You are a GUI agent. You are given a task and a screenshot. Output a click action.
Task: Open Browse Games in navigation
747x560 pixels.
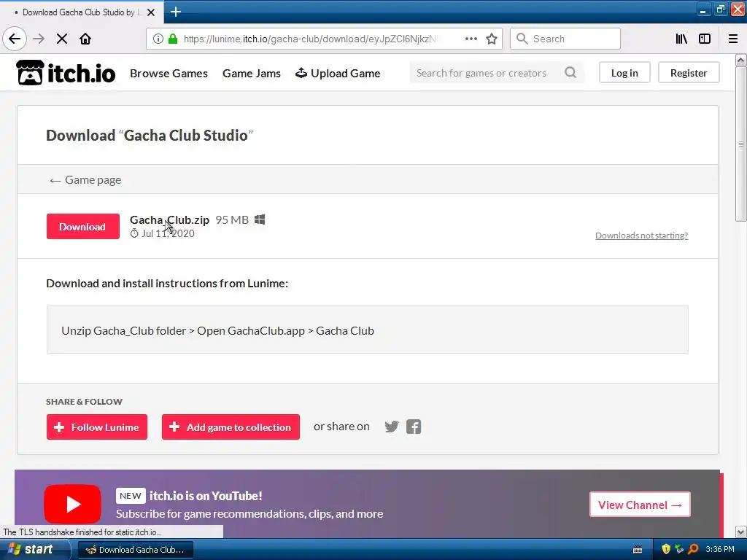(x=169, y=74)
